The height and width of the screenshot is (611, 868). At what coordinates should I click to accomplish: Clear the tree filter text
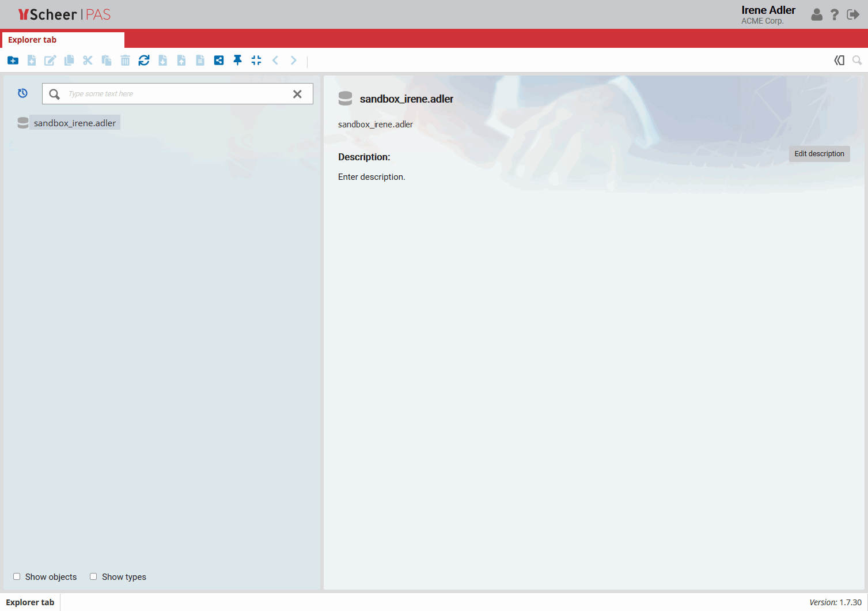297,94
